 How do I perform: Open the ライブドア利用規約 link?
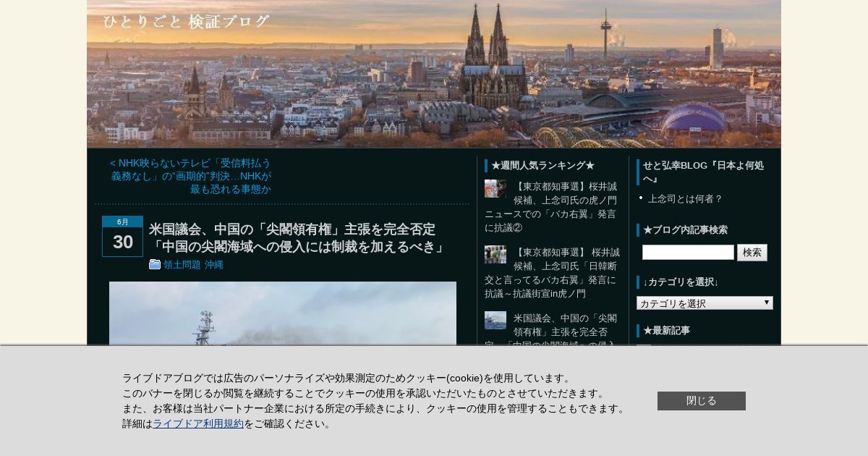coord(198,423)
